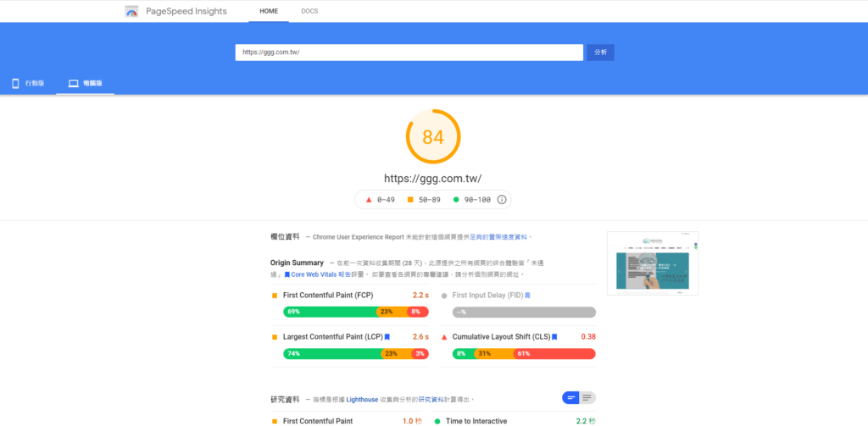Image resolution: width=868 pixels, height=426 pixels.
Task: Click the CLS distribution bar
Action: tap(524, 353)
